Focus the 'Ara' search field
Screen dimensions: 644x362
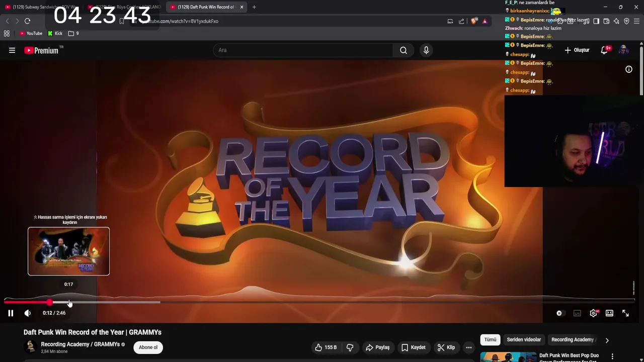point(303,50)
